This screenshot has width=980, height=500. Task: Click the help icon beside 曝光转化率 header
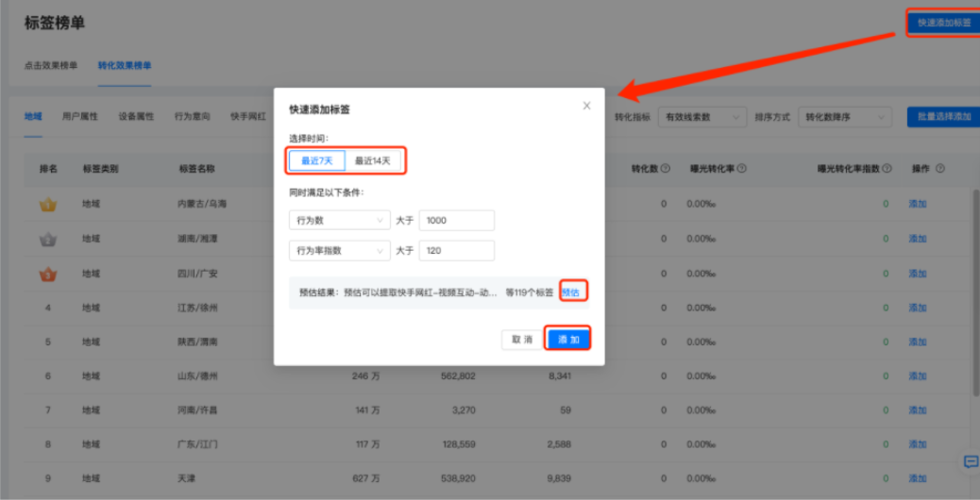tap(740, 169)
